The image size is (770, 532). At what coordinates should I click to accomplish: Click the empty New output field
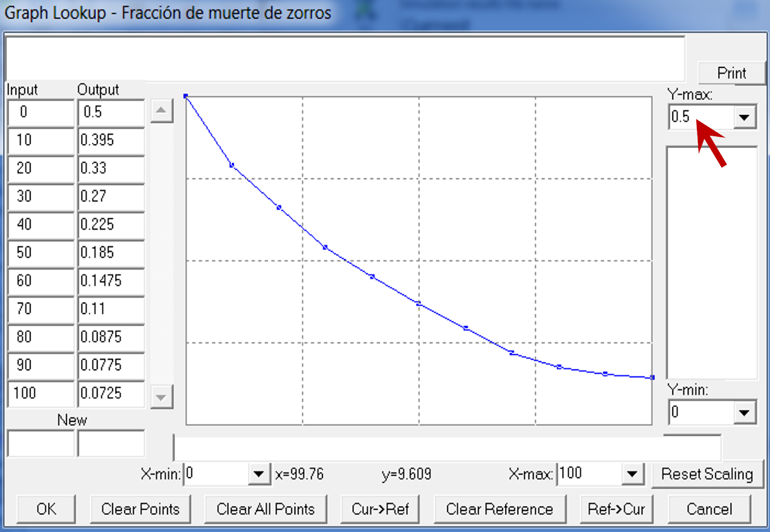point(111,443)
